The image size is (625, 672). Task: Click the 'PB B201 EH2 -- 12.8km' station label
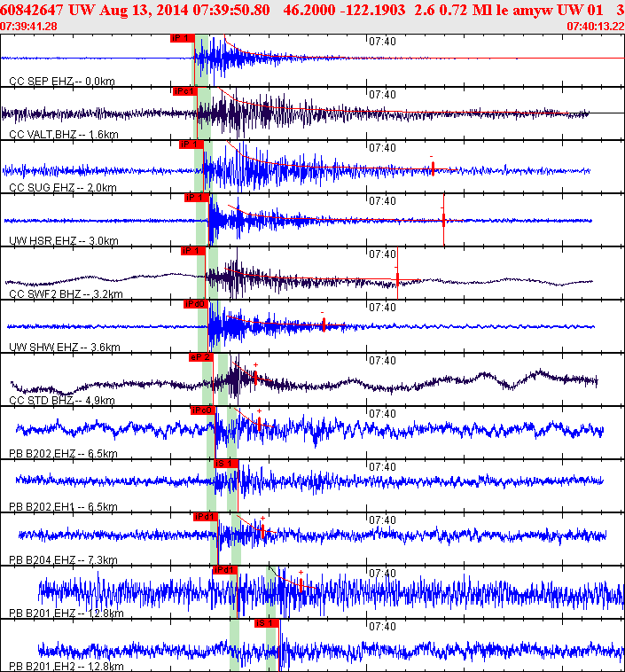coord(66,666)
